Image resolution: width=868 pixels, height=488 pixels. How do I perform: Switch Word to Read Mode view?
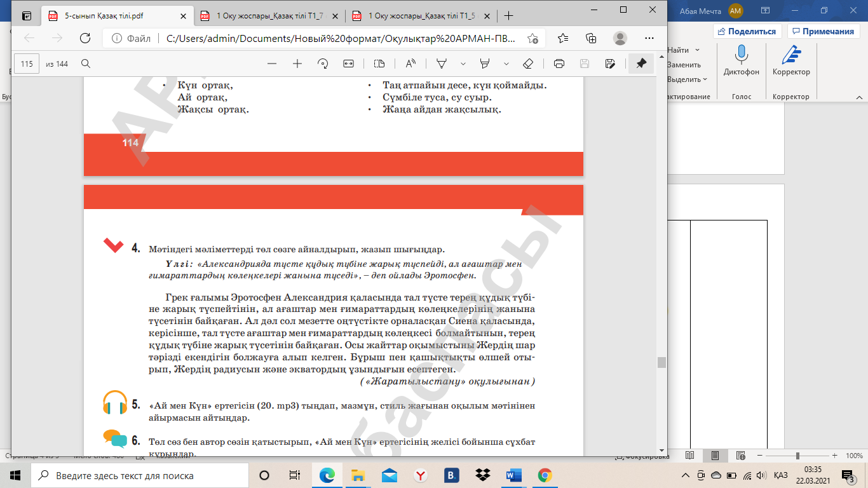[x=690, y=456]
